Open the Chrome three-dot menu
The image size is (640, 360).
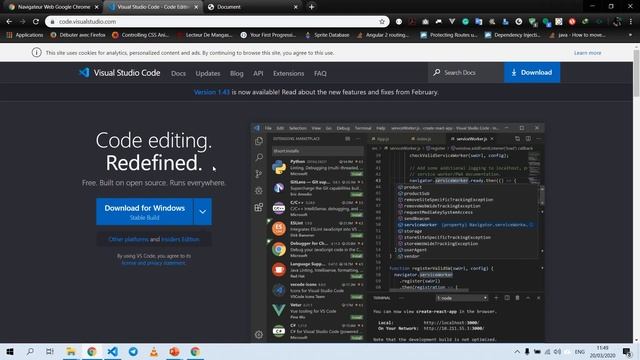coord(631,22)
